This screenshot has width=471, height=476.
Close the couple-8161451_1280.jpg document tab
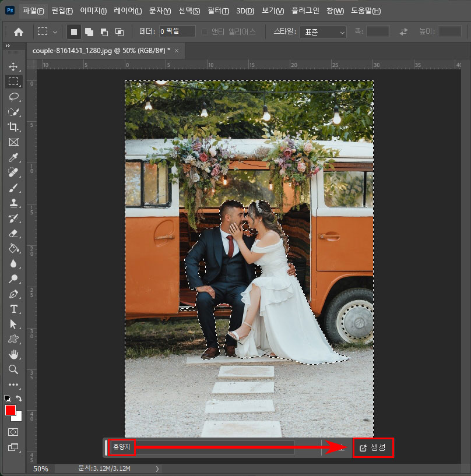177,51
